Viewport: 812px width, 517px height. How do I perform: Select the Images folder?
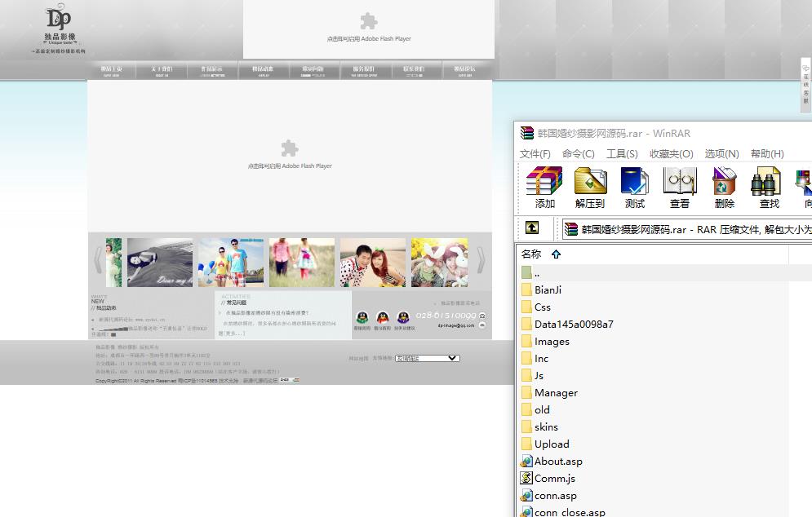coord(545,341)
